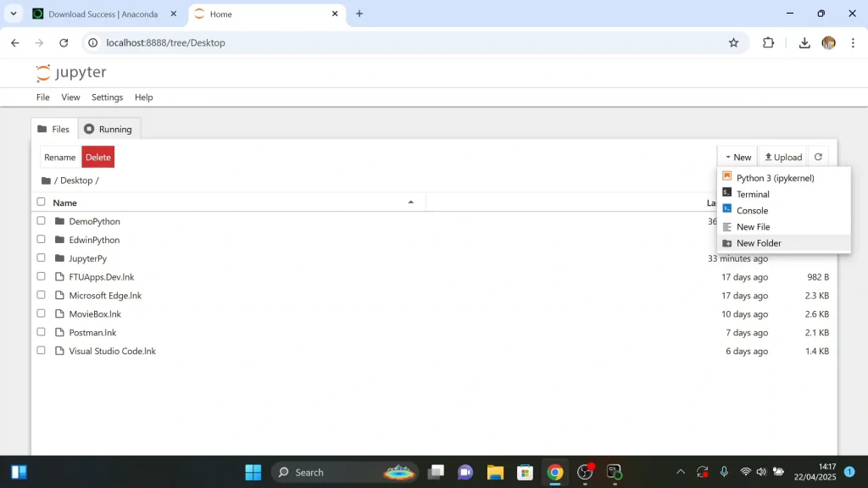This screenshot has height=488, width=868.
Task: Check the EdwinPython row checkbox
Action: pos(41,239)
